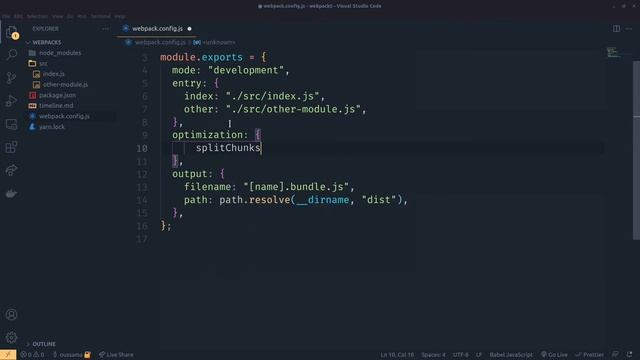This screenshot has height=360, width=640.
Task: Open errors and warnings count in status bar
Action: point(32,355)
